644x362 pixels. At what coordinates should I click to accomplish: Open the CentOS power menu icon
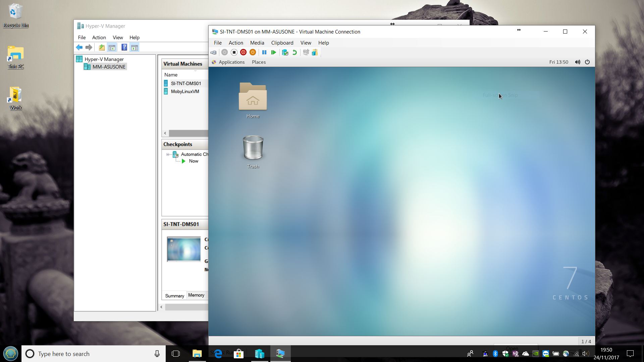coord(587,62)
